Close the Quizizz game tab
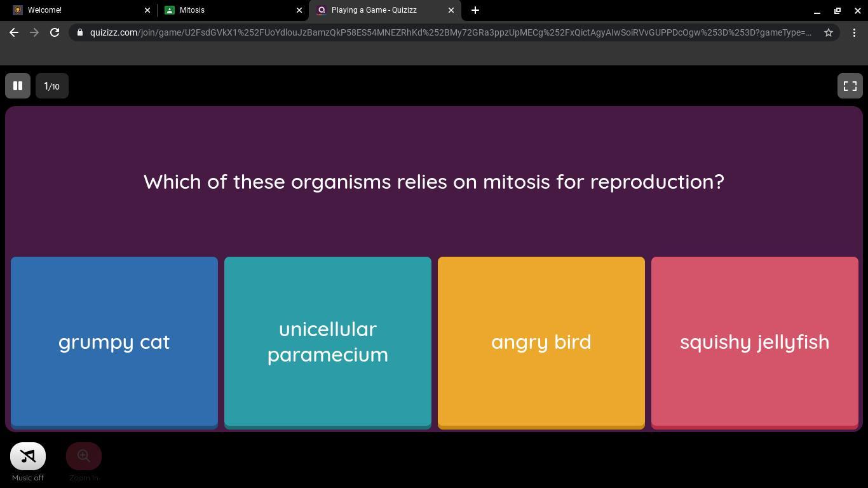The image size is (868, 488). (x=451, y=10)
